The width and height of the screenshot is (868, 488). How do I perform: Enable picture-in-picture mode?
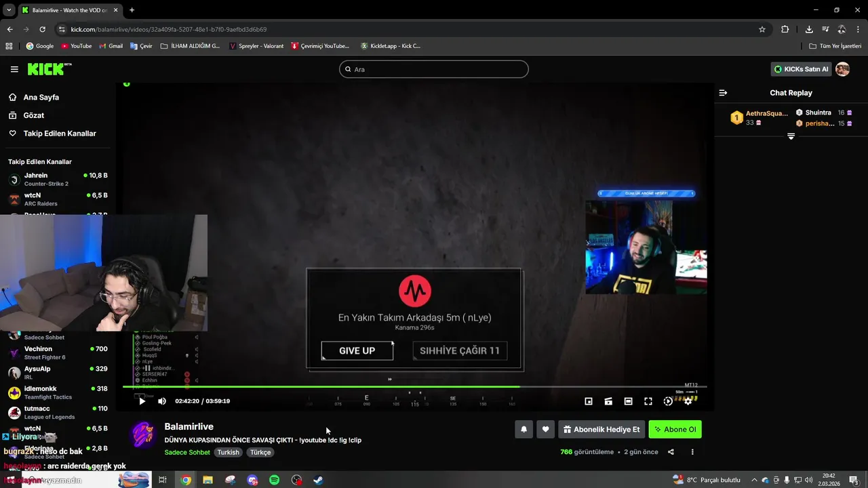click(x=589, y=401)
